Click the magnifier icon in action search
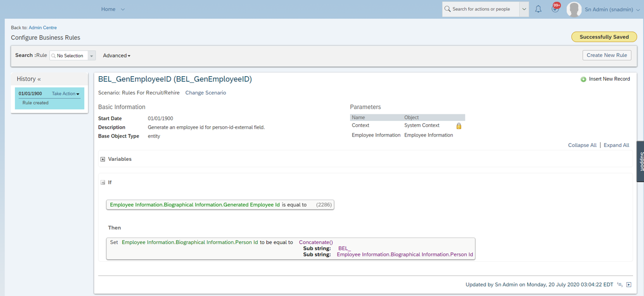Image resolution: width=644 pixels, height=296 pixels. 447,9
